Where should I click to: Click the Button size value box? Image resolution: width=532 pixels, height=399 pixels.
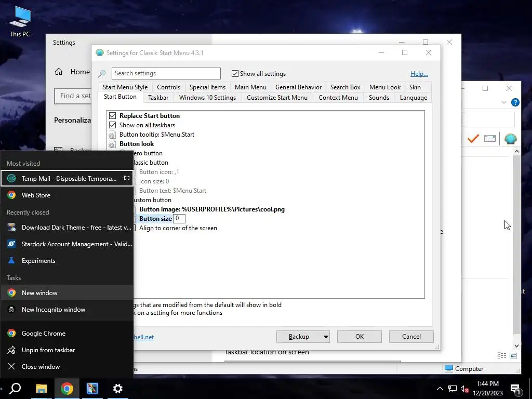[x=179, y=219]
